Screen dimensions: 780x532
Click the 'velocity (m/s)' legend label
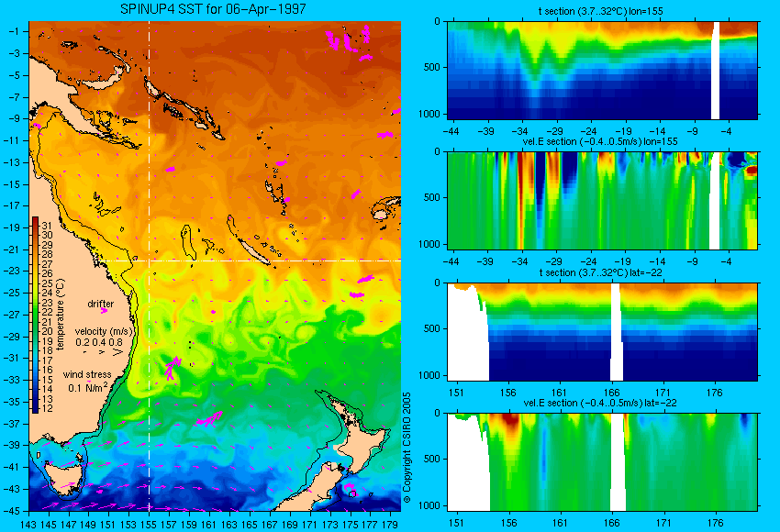(x=105, y=331)
